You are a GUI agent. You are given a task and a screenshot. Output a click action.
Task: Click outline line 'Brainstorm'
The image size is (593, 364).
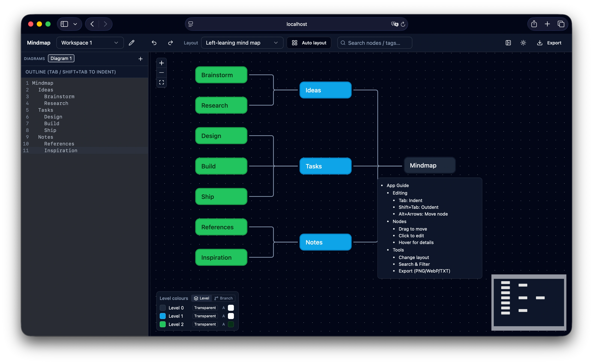(59, 97)
